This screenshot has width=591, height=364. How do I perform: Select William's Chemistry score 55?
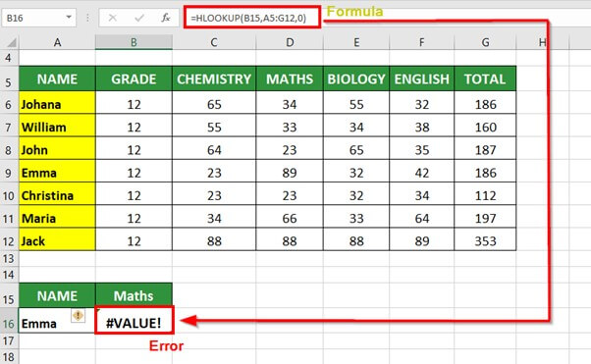tap(214, 127)
